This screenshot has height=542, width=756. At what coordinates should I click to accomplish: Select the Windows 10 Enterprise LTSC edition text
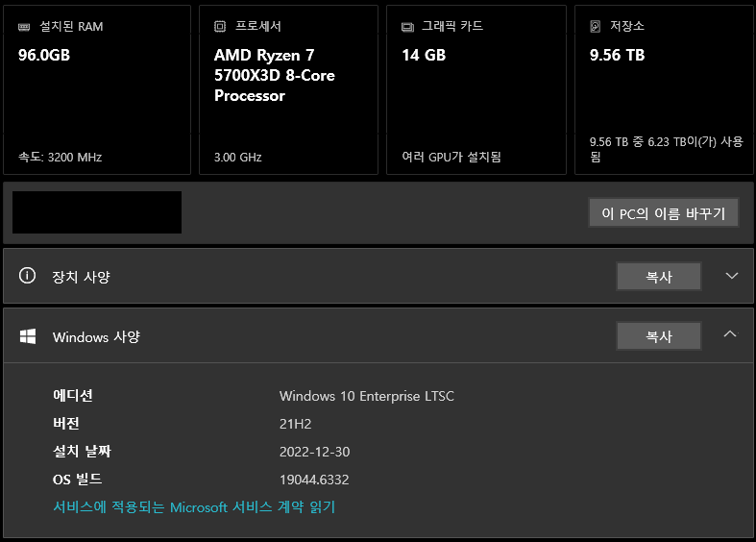click(x=366, y=396)
